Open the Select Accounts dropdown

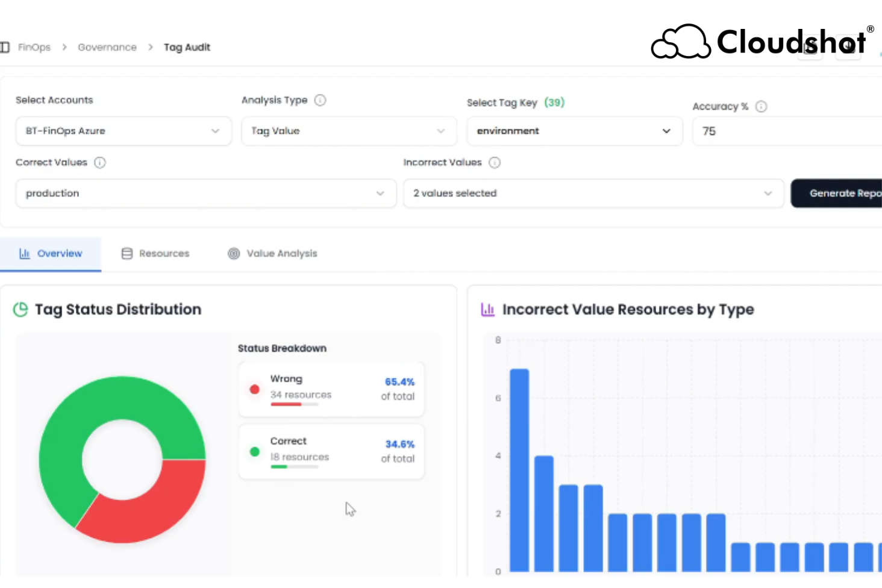coord(123,131)
